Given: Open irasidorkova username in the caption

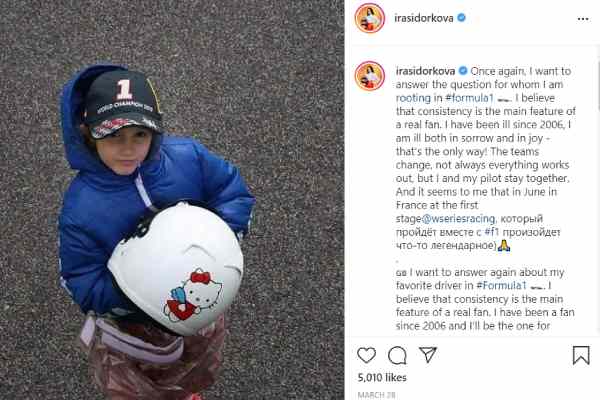Looking at the screenshot, I should (426, 71).
